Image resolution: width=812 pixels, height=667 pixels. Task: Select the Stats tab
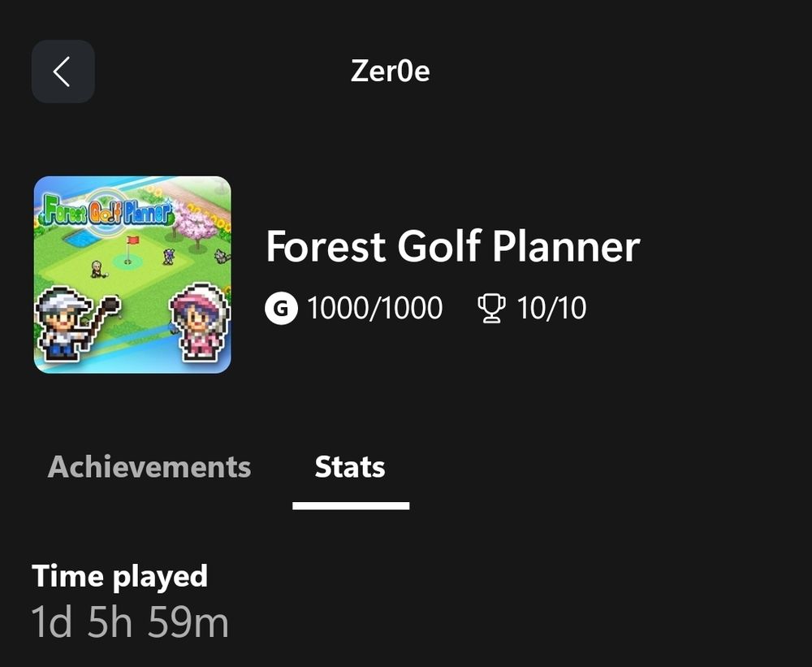point(350,467)
